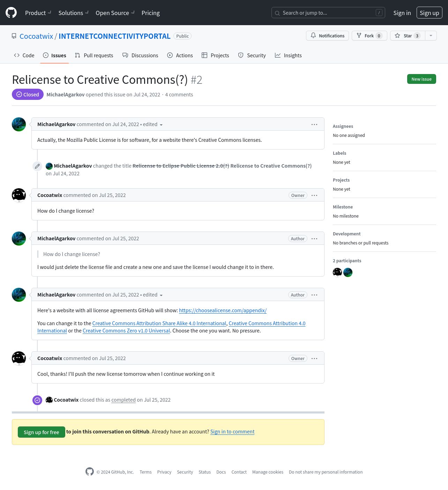The width and height of the screenshot is (448, 490).
Task: Open the Projects tab
Action: [x=215, y=55]
